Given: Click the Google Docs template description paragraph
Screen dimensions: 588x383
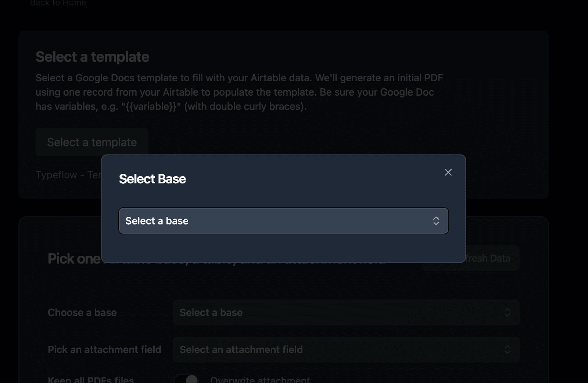Looking at the screenshot, I should (x=239, y=92).
